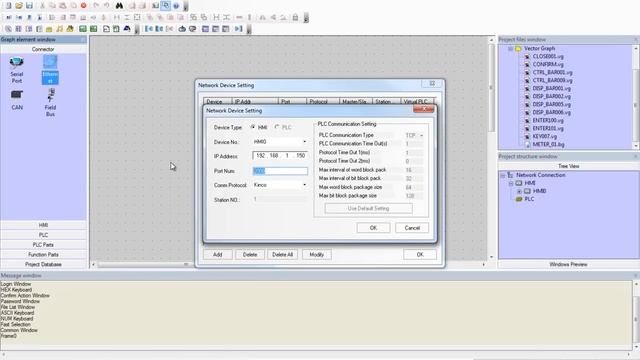
Task: Click into the IP Address field
Action: click(280, 156)
